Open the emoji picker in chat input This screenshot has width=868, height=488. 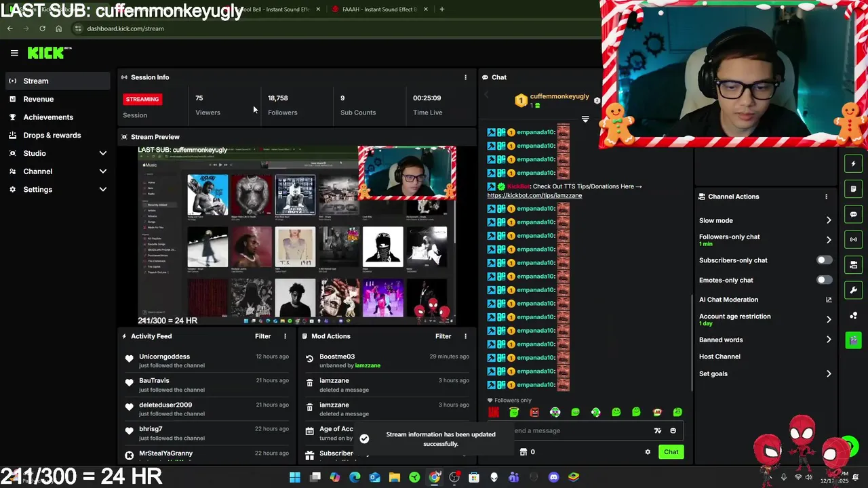point(673,430)
